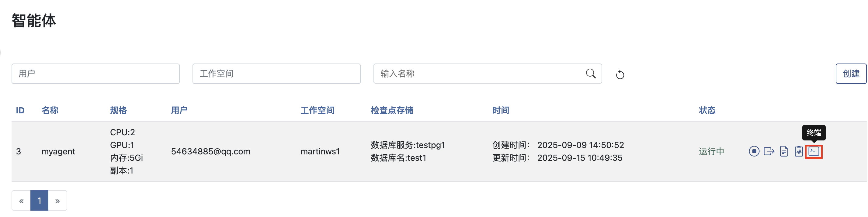This screenshot has height=217, width=868.
Task: View the document logs icon for myagent
Action: tap(784, 151)
